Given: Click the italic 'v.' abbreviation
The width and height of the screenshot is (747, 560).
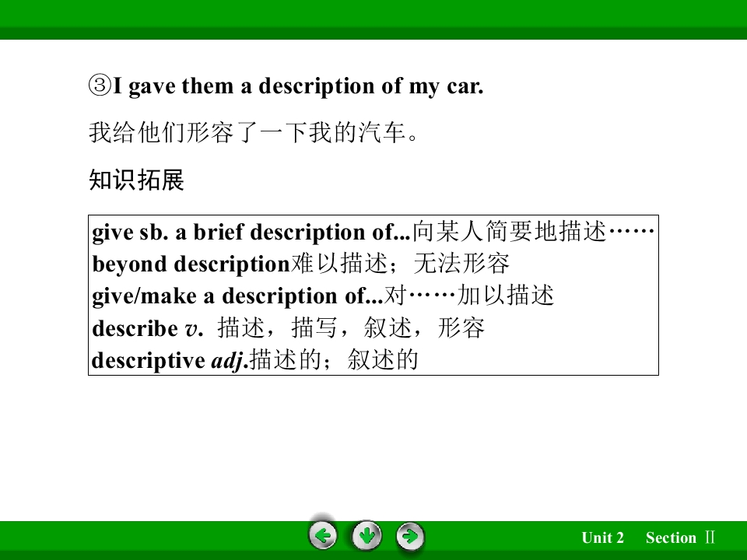Looking at the screenshot, I should 194,328.
